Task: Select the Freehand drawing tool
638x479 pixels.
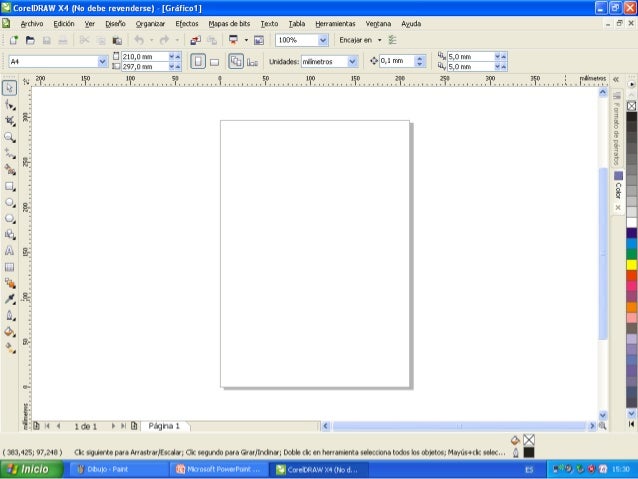Action: pyautogui.click(x=10, y=153)
